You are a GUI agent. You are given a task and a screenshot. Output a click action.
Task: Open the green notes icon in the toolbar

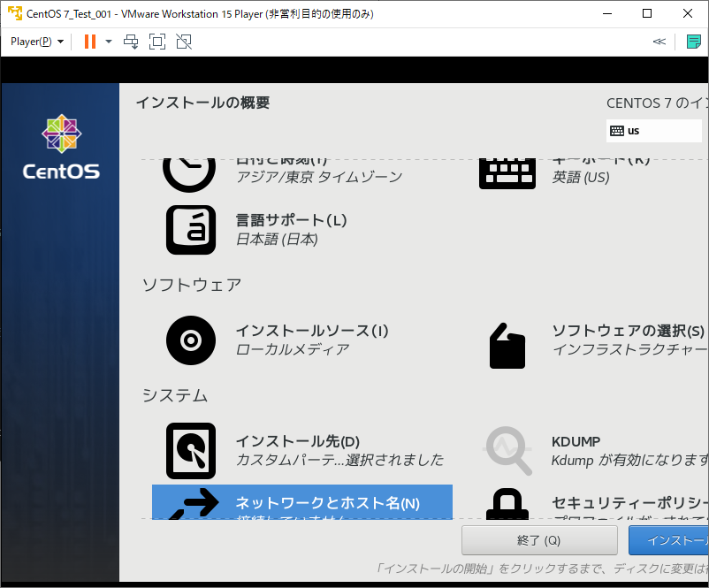coord(694,42)
